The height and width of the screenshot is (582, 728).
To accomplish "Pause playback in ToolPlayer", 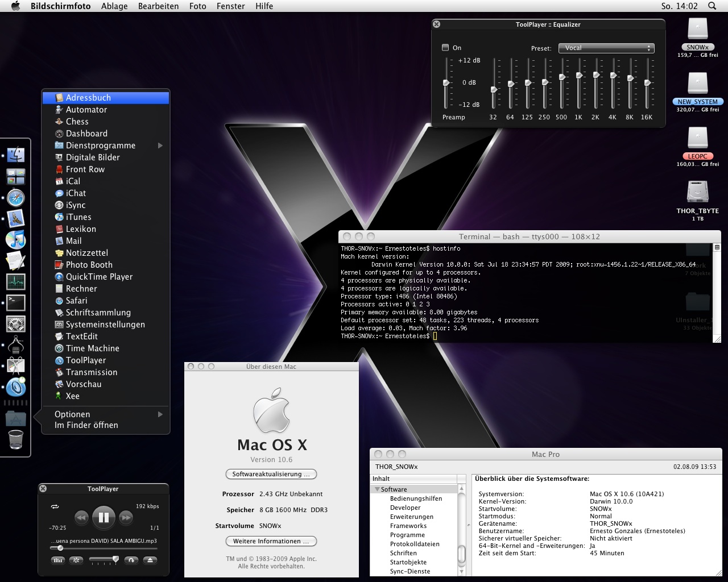I will pyautogui.click(x=104, y=517).
